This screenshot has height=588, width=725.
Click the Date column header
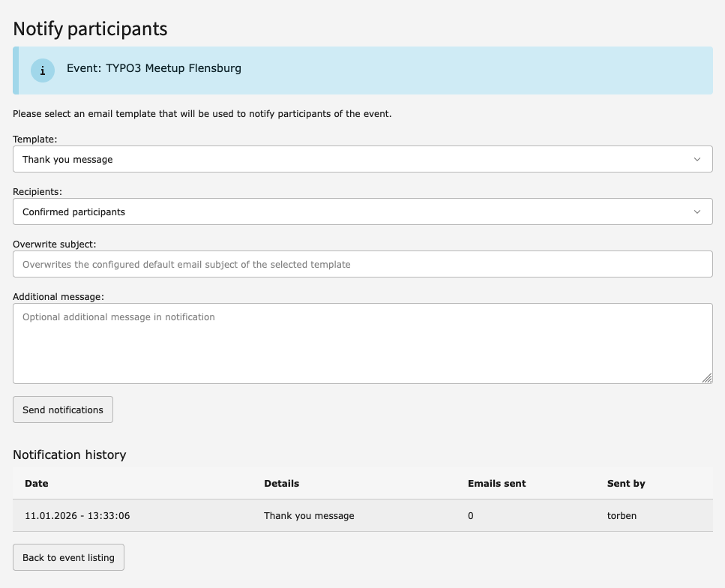click(x=36, y=483)
